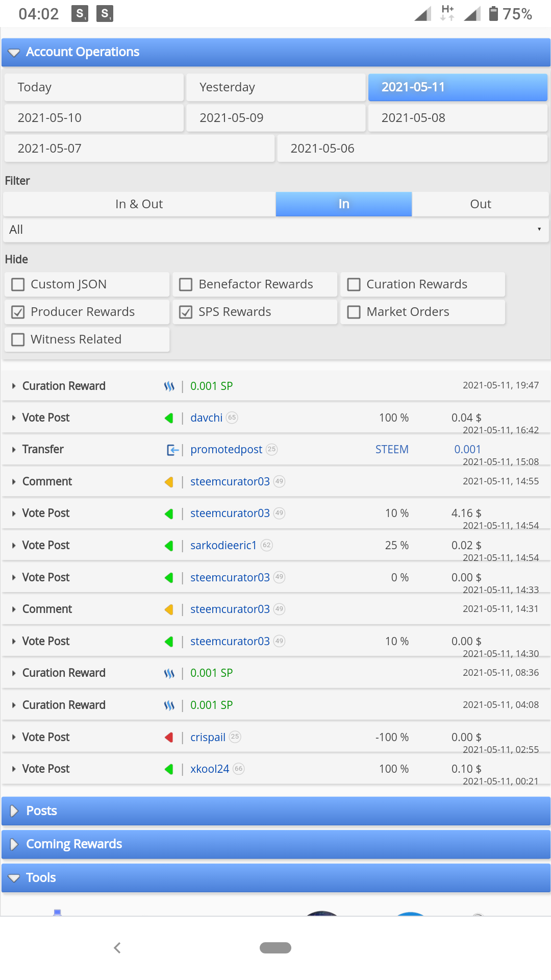The image size is (551, 980).
Task: Click green vote arrow in sarkodieeric1 row
Action: (169, 546)
